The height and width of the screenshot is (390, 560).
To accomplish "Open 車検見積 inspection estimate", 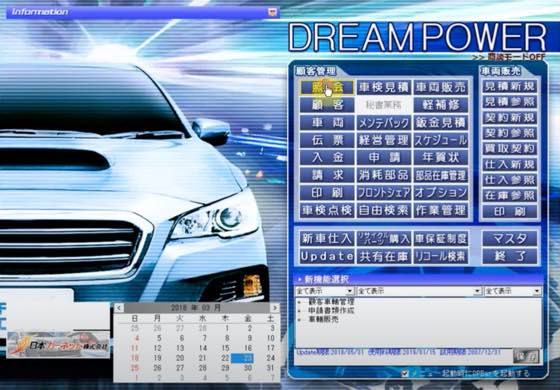I will coord(384,88).
